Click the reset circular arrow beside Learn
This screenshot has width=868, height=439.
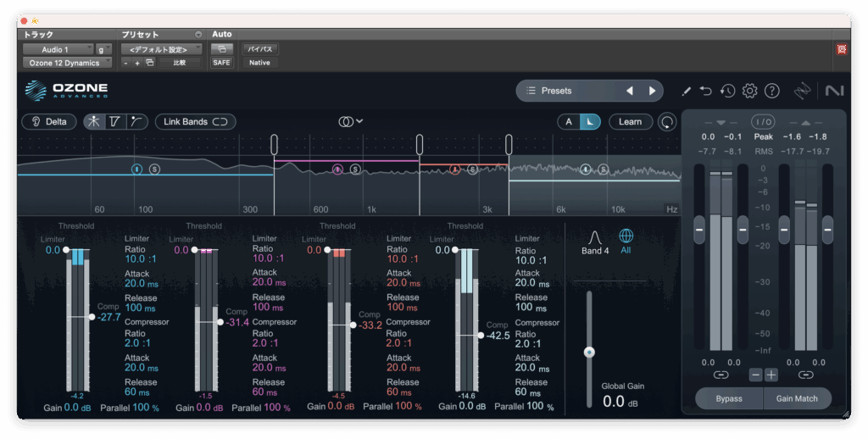(668, 122)
